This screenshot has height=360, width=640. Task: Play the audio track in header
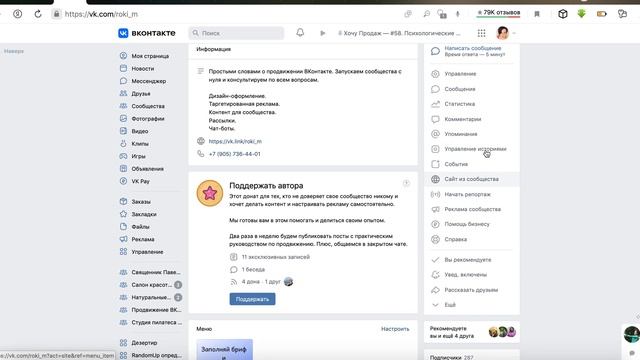pyautogui.click(x=322, y=33)
